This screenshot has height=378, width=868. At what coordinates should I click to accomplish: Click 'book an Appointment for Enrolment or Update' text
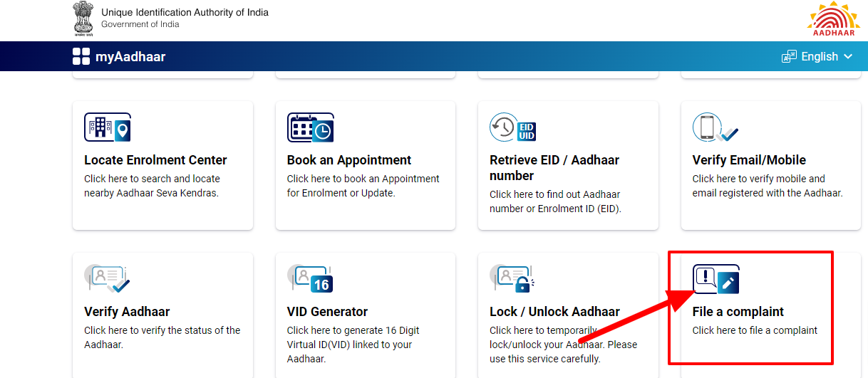(x=363, y=186)
